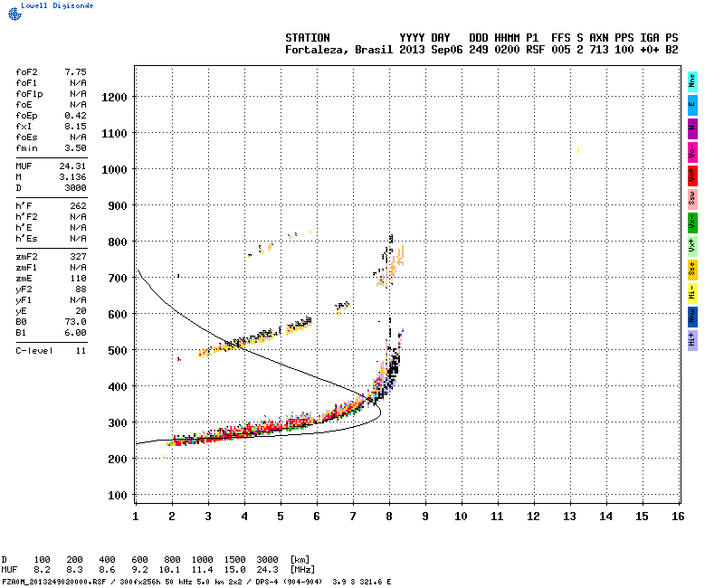724x588 pixels.
Task: Choose the yellow Hi- legend swatch
Action: pyautogui.click(x=692, y=292)
